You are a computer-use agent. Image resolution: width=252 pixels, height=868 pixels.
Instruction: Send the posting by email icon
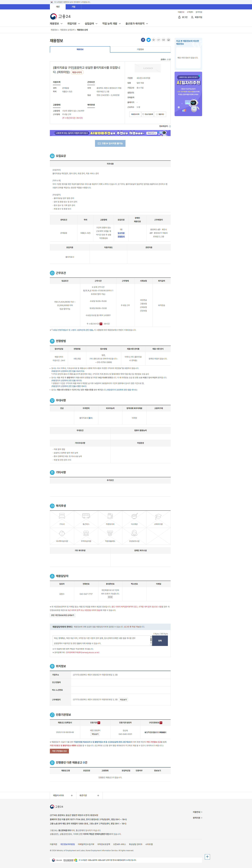pyautogui.click(x=164, y=40)
